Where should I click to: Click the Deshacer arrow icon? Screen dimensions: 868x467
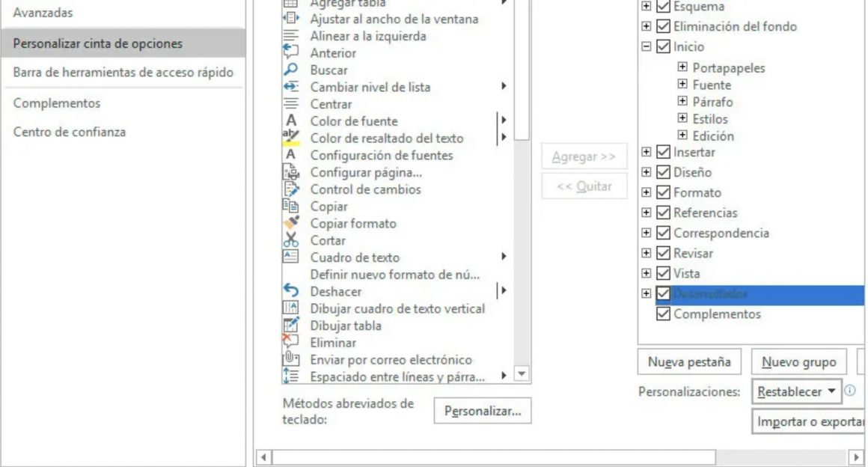point(292,291)
